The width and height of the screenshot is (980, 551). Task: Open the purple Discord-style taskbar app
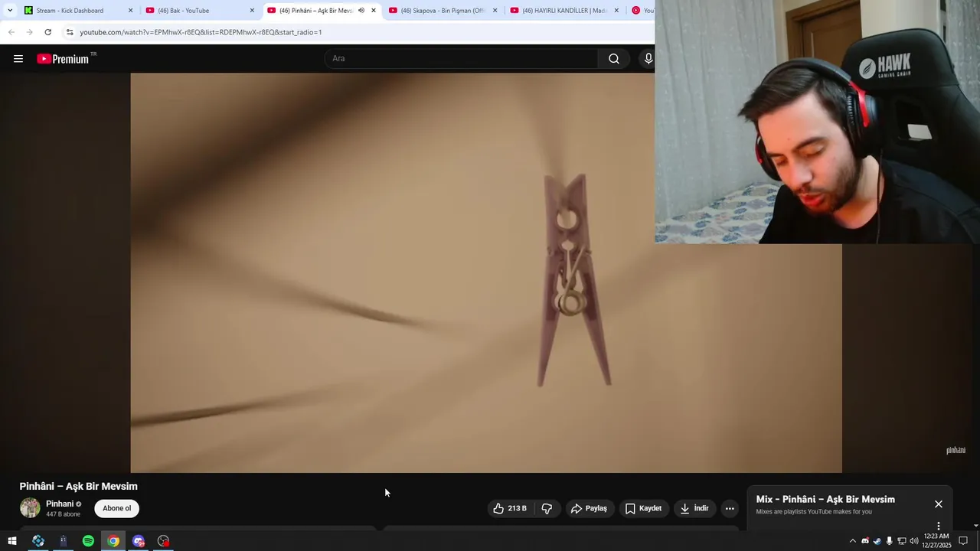tap(139, 541)
